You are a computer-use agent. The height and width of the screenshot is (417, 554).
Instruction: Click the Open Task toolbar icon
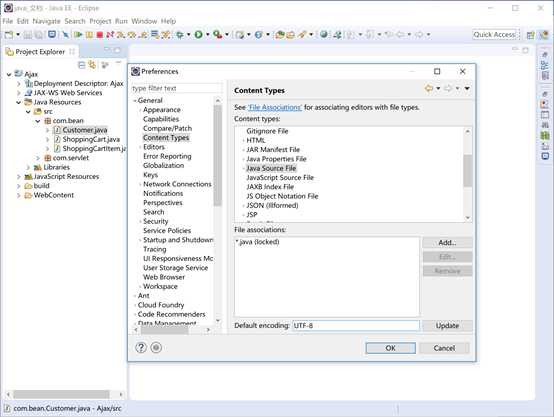coord(291,35)
